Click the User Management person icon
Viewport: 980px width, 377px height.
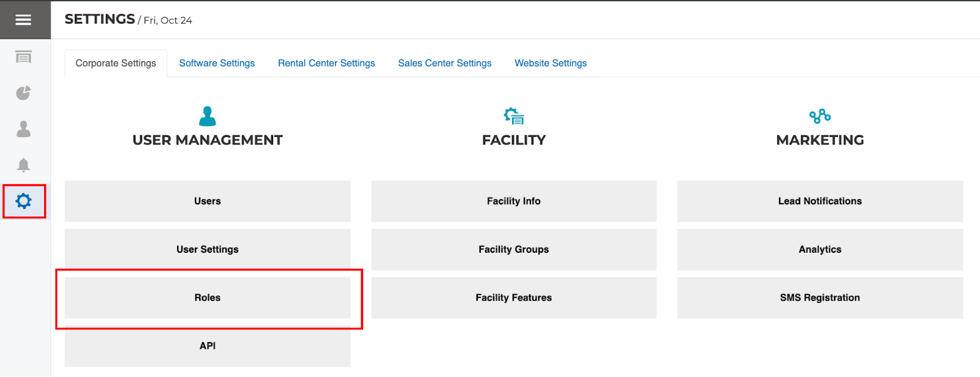pos(208,116)
